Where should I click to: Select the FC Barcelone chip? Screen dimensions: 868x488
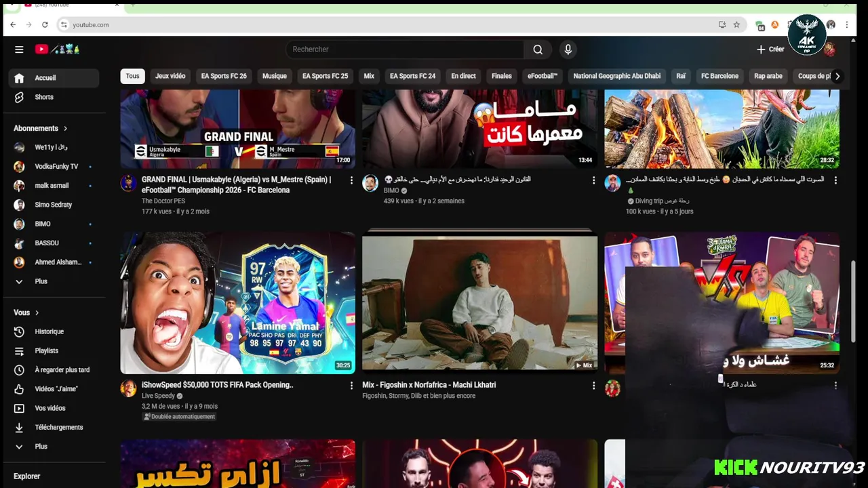719,76
